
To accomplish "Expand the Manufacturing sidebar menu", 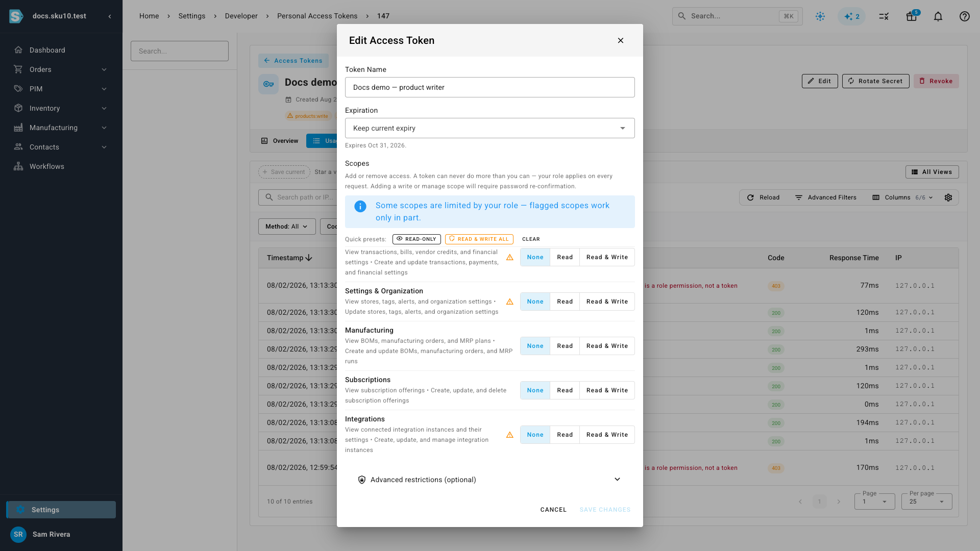I will [x=61, y=128].
